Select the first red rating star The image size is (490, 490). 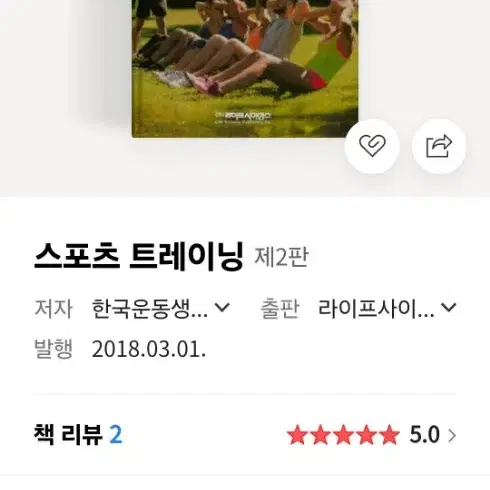tap(297, 435)
